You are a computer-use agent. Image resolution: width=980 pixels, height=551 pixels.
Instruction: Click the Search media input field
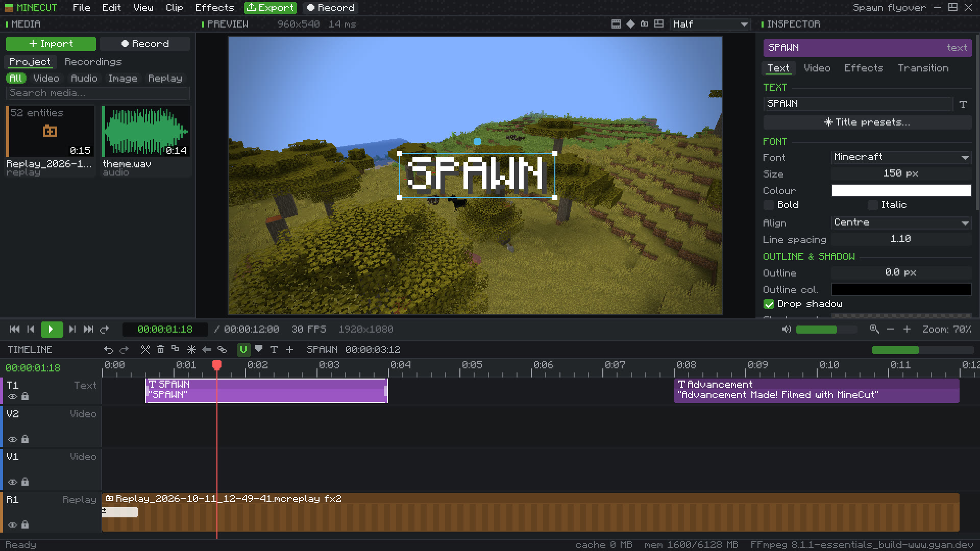coord(98,93)
